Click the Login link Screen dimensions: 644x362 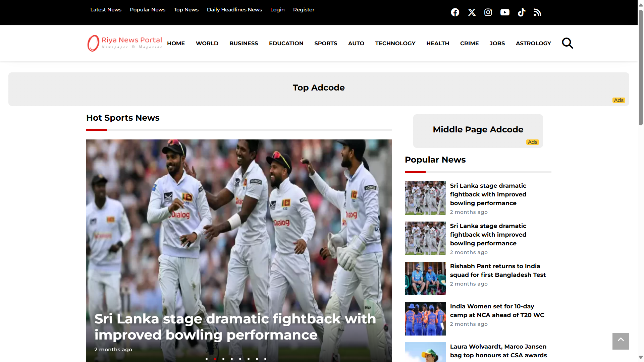pyautogui.click(x=277, y=10)
